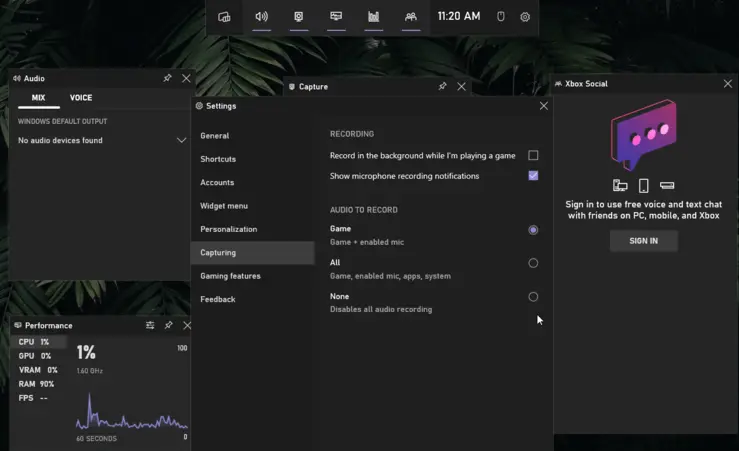Toggle the Audio widget from the top bar

262,17
